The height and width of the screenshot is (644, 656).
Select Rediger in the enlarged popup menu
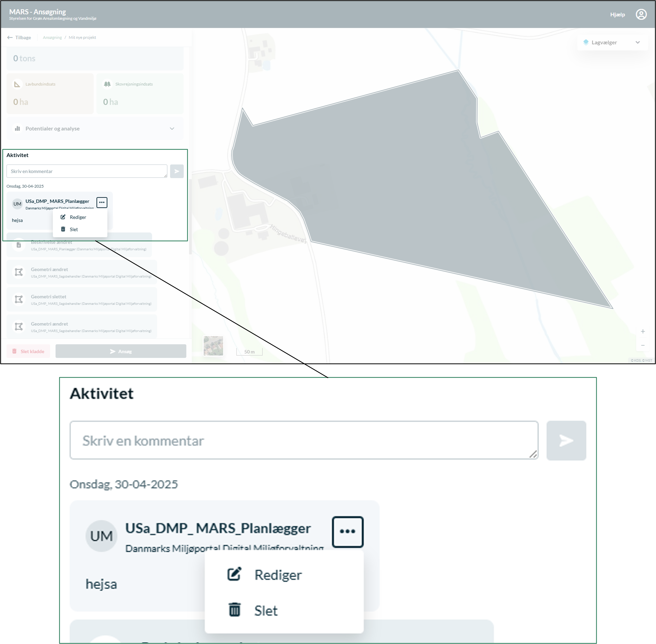coord(284,575)
